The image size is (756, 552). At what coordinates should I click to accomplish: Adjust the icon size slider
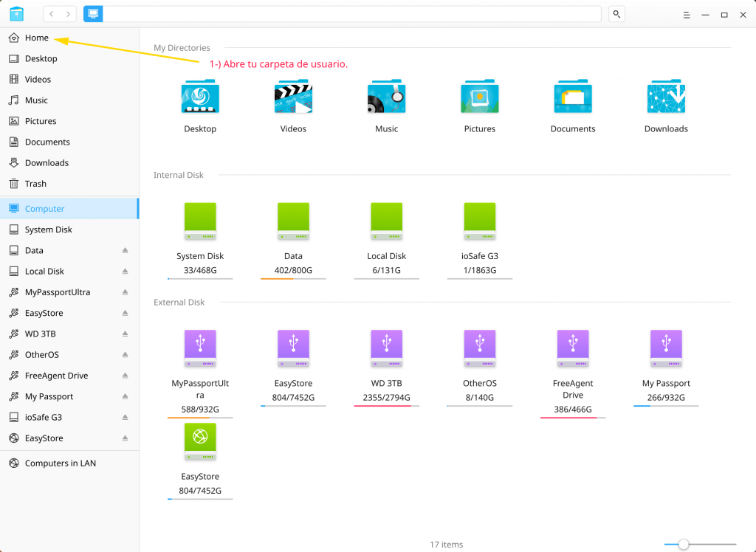pyautogui.click(x=684, y=545)
